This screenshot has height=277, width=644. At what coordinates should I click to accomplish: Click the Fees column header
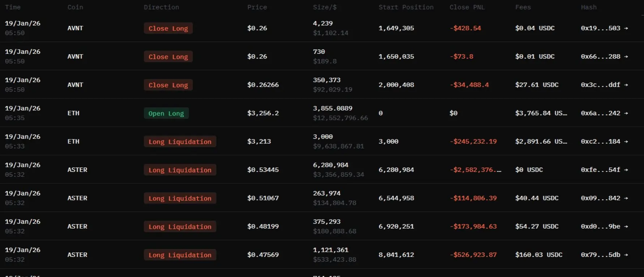pyautogui.click(x=523, y=7)
